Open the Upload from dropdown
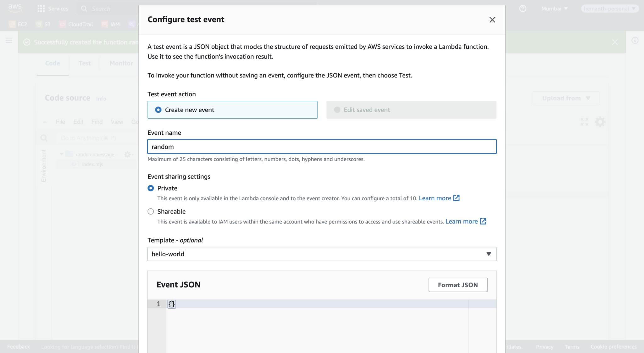The image size is (644, 353). tap(565, 98)
